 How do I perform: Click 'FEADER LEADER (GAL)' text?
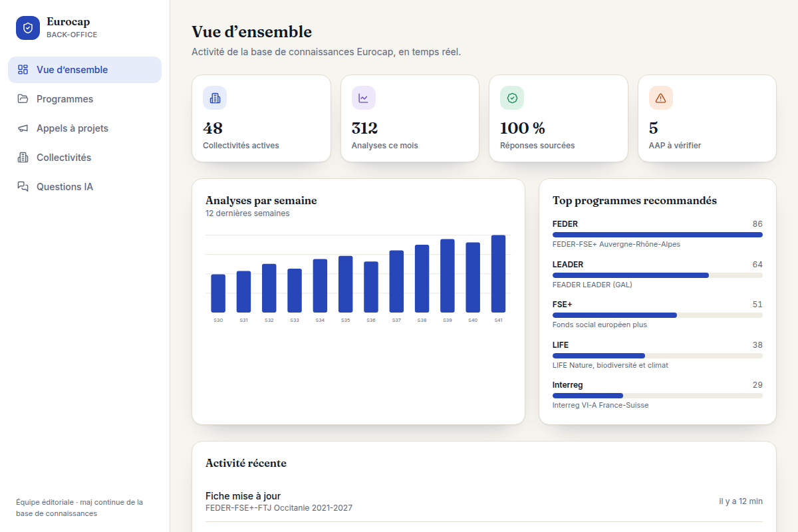pos(593,285)
